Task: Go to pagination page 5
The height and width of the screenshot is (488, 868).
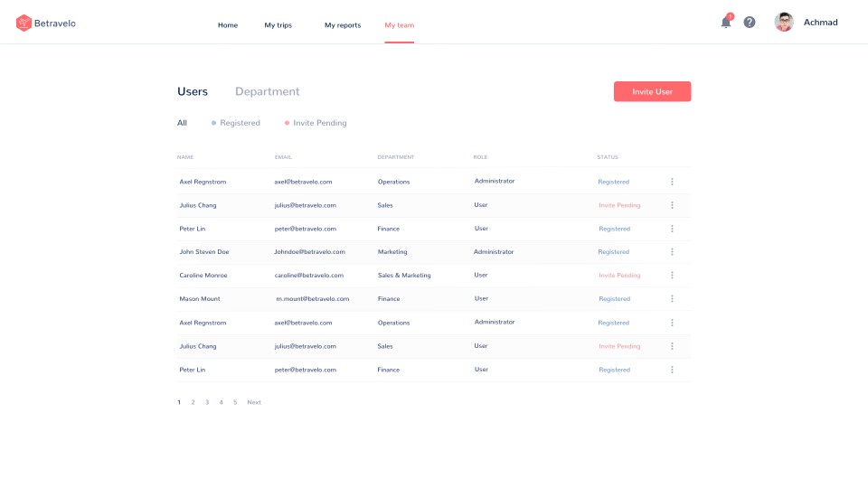Action: click(235, 402)
